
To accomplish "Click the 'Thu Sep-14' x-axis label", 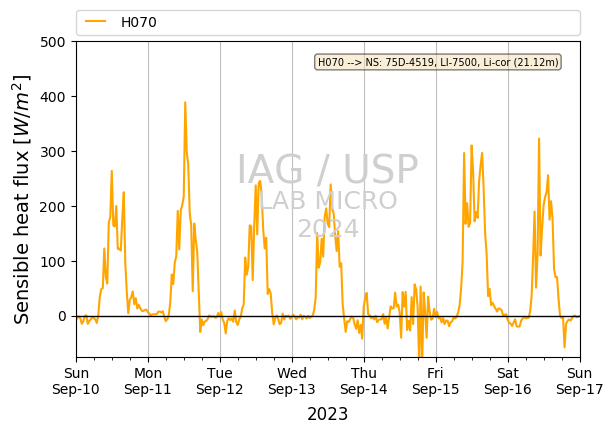I will tap(364, 381).
